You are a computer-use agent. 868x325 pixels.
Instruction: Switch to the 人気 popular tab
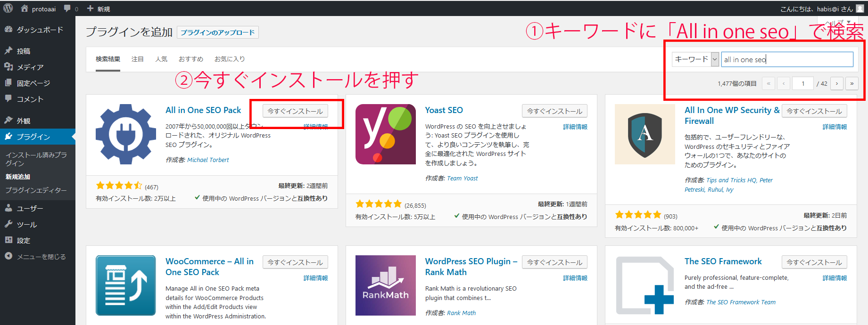161,59
